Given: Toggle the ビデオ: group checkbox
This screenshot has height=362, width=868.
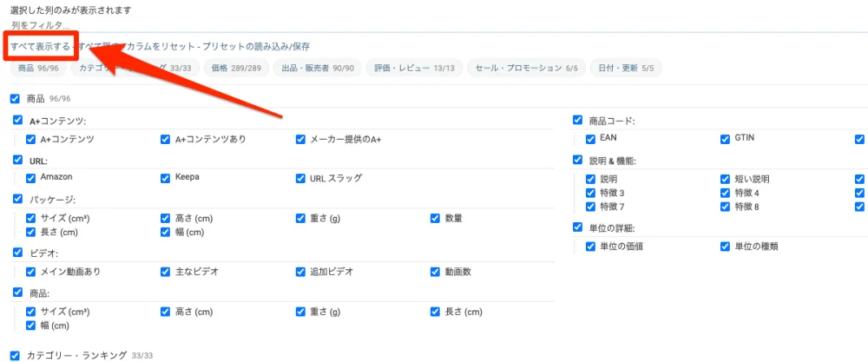Looking at the screenshot, I should tap(17, 253).
